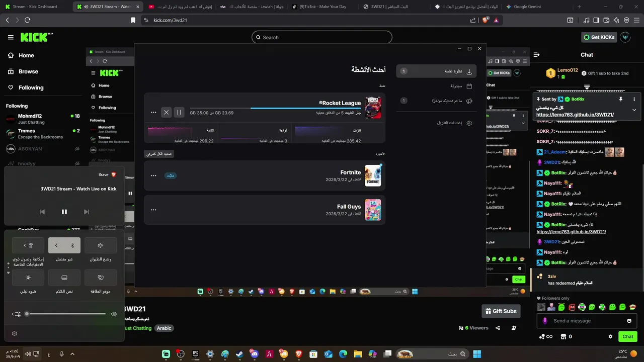The image size is (644, 362).
Task: Skip to next track in media widget
Action: [x=87, y=212]
